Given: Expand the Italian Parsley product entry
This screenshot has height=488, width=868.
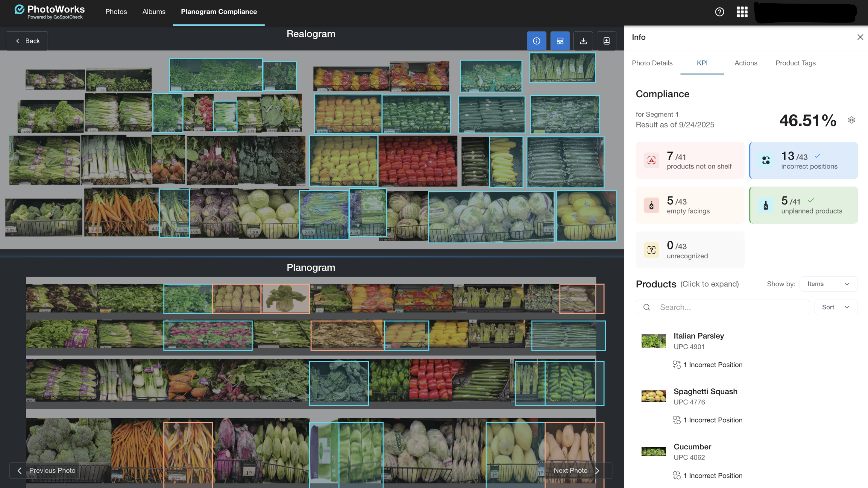Looking at the screenshot, I should tap(698, 336).
